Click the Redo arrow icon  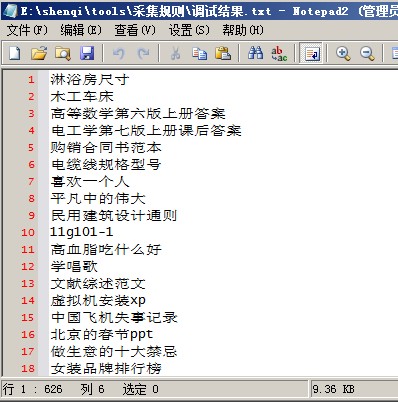coord(143,53)
